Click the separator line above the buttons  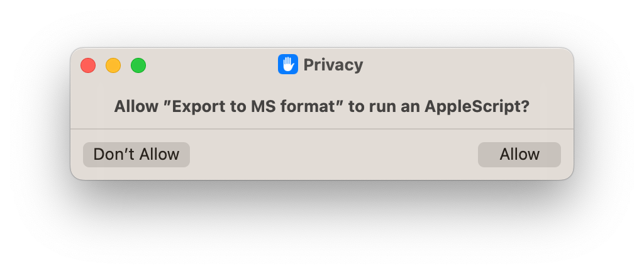(321, 129)
